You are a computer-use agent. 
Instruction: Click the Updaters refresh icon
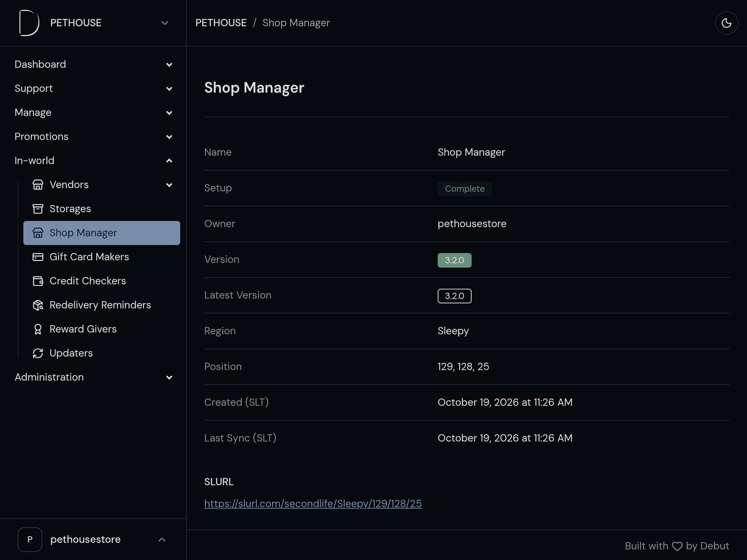38,353
